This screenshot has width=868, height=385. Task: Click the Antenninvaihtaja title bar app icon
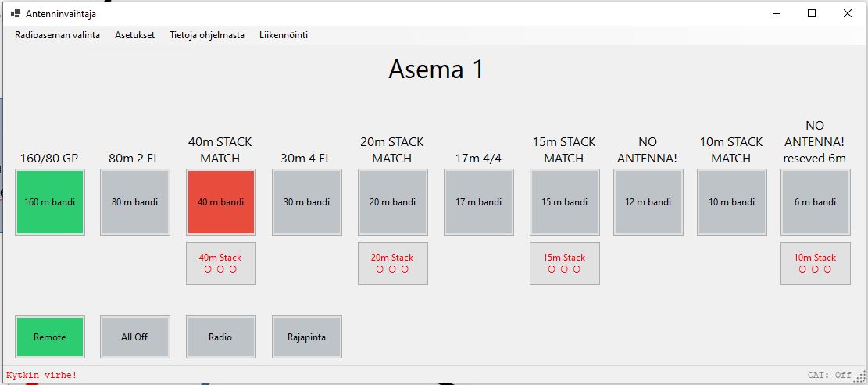[16, 14]
